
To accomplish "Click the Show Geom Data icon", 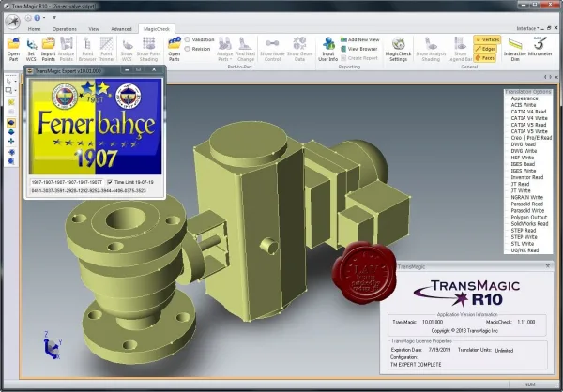I will click(299, 43).
